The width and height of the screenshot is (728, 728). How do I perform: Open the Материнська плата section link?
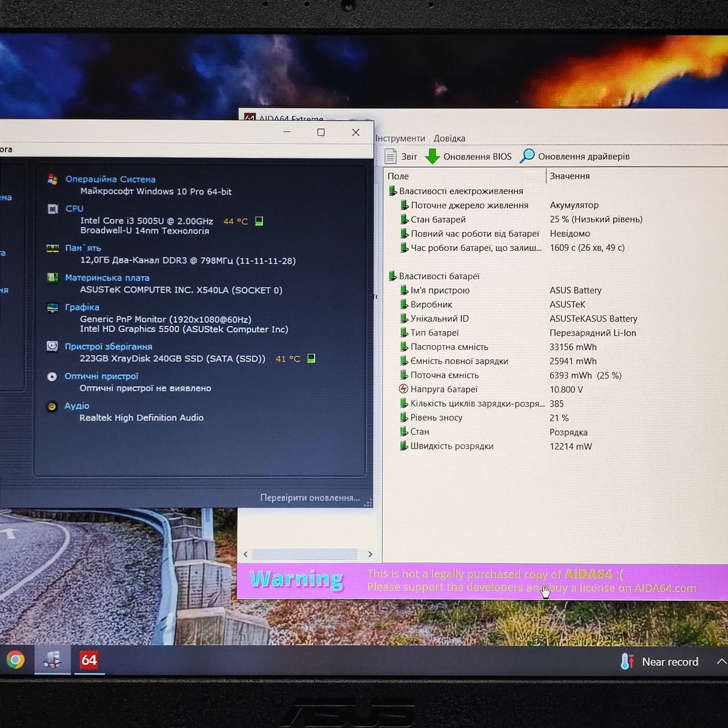[x=107, y=278]
